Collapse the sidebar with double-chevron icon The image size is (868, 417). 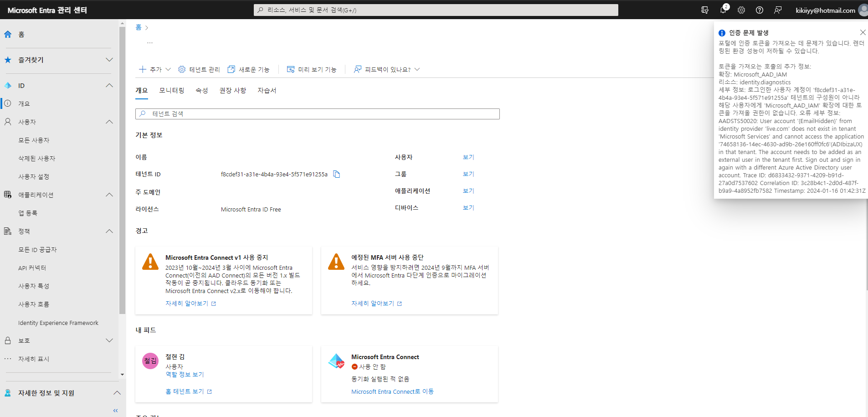pyautogui.click(x=115, y=411)
